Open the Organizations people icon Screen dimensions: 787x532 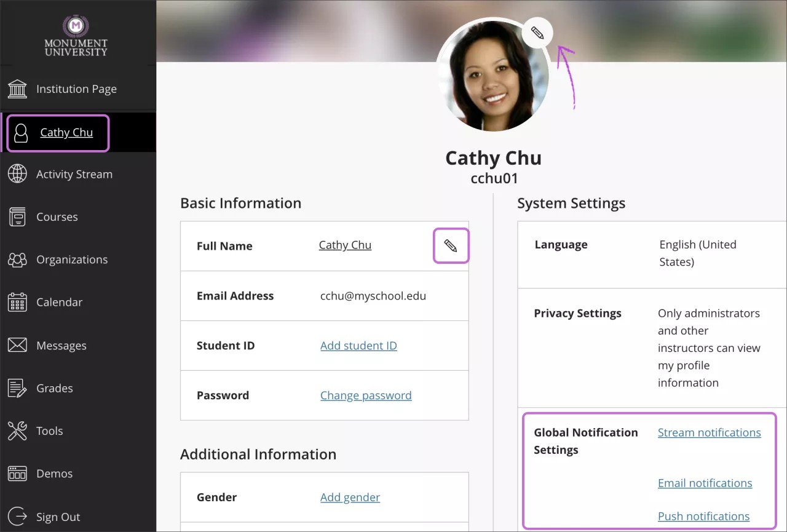17,259
